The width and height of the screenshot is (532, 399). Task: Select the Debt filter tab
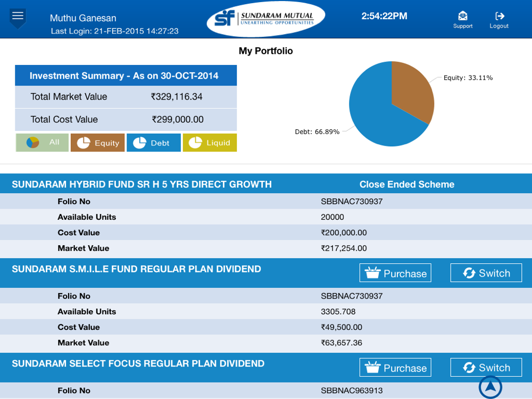[x=154, y=143]
